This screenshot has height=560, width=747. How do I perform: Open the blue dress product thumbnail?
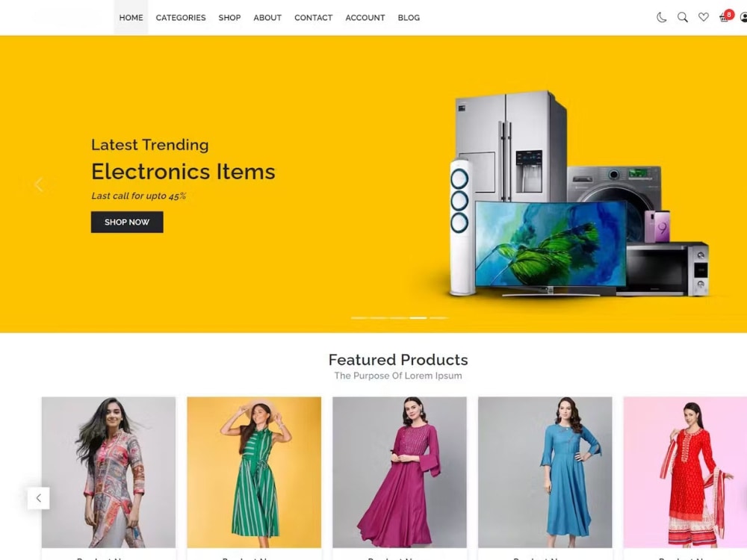(545, 473)
